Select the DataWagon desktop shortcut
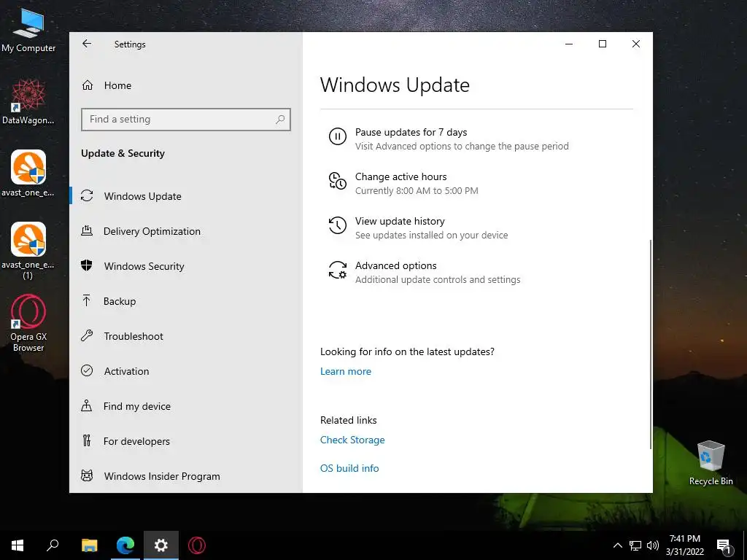 pyautogui.click(x=28, y=101)
